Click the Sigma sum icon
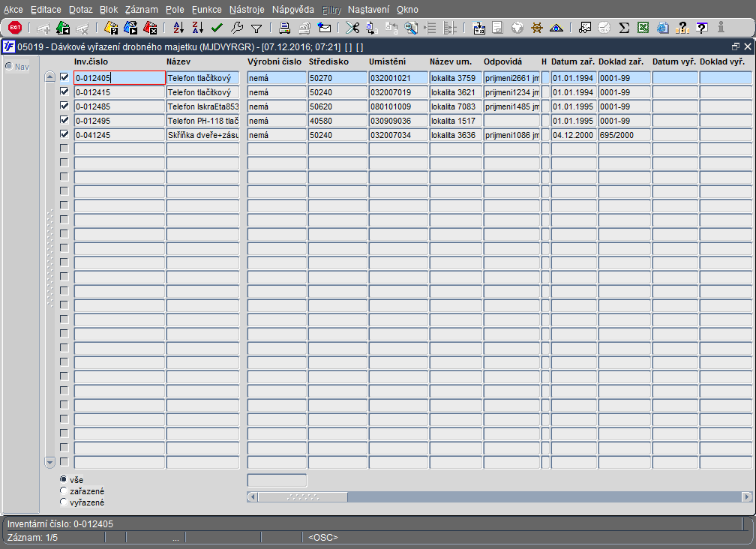The image size is (756, 549). pyautogui.click(x=624, y=28)
